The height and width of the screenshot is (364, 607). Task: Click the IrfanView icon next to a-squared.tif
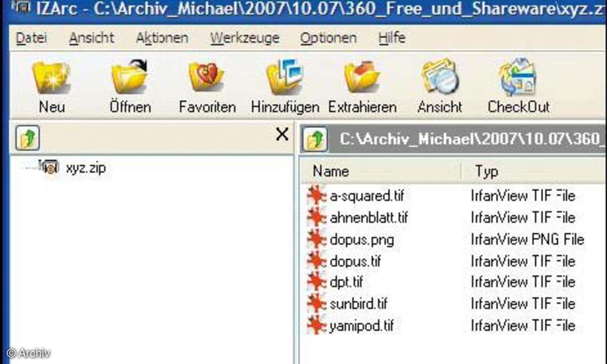317,196
